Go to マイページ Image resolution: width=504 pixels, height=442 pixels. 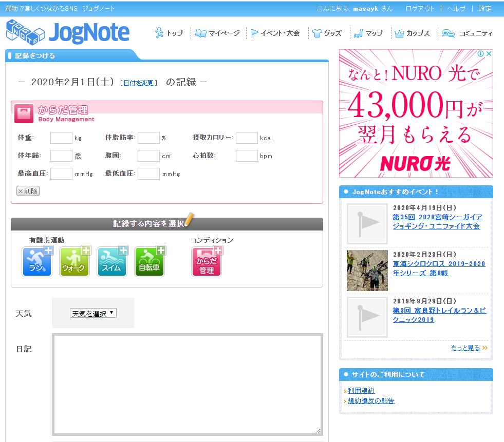[218, 33]
